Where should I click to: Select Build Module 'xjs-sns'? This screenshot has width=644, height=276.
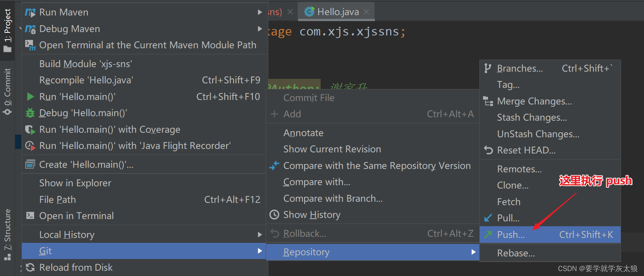(x=145, y=64)
